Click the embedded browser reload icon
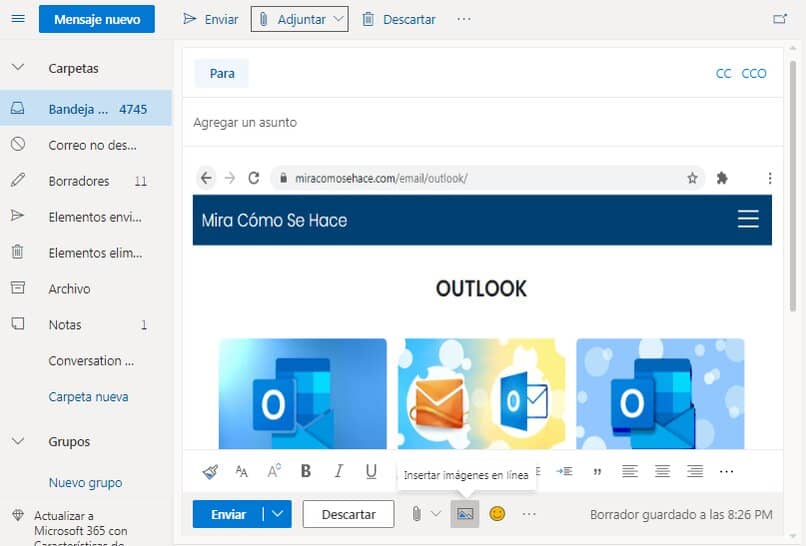The image size is (806, 546). 253,178
